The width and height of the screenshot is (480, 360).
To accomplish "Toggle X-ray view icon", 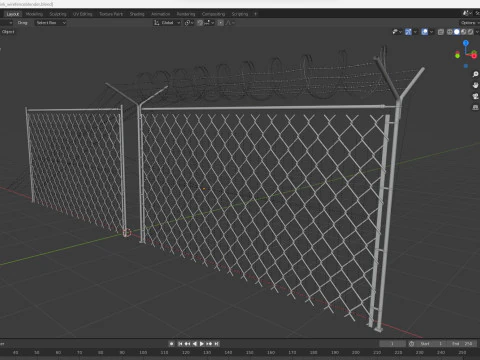I will click(x=441, y=32).
